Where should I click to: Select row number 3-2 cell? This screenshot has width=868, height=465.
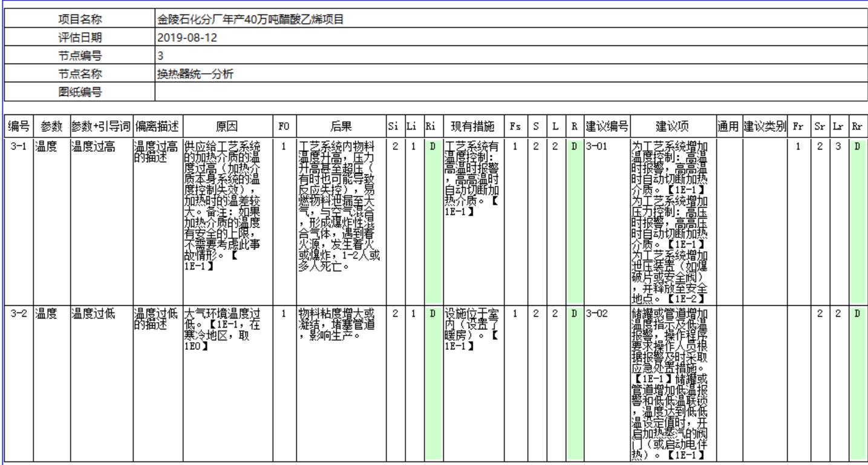(19, 384)
